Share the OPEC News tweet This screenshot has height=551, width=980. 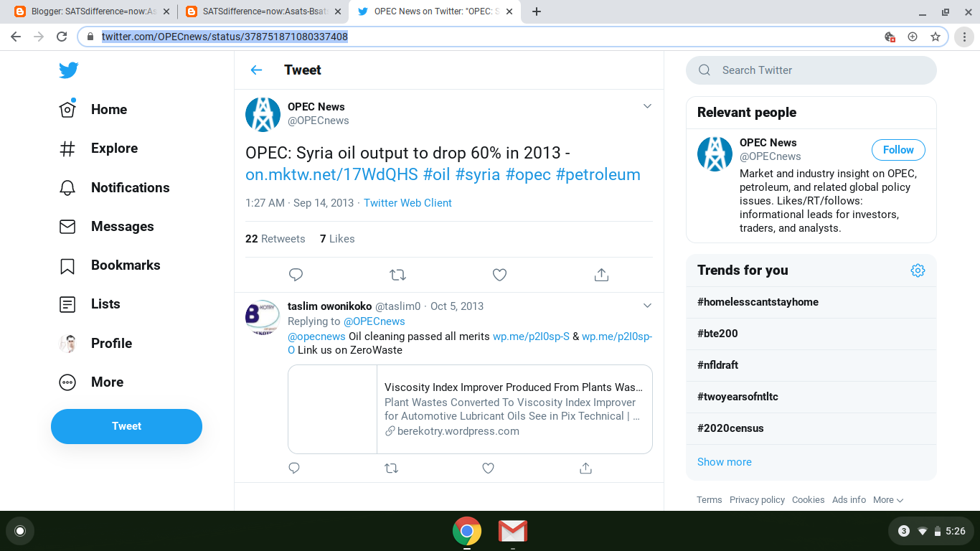coord(602,275)
